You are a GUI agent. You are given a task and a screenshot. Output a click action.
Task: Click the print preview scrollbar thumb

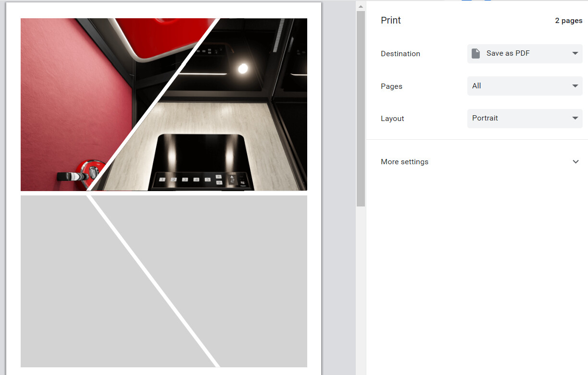pos(361,109)
